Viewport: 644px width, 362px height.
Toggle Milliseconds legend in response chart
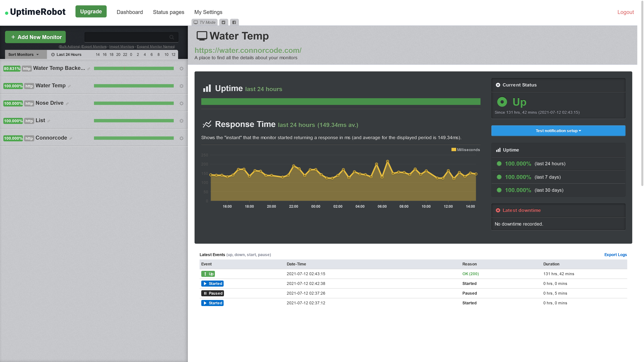point(465,150)
